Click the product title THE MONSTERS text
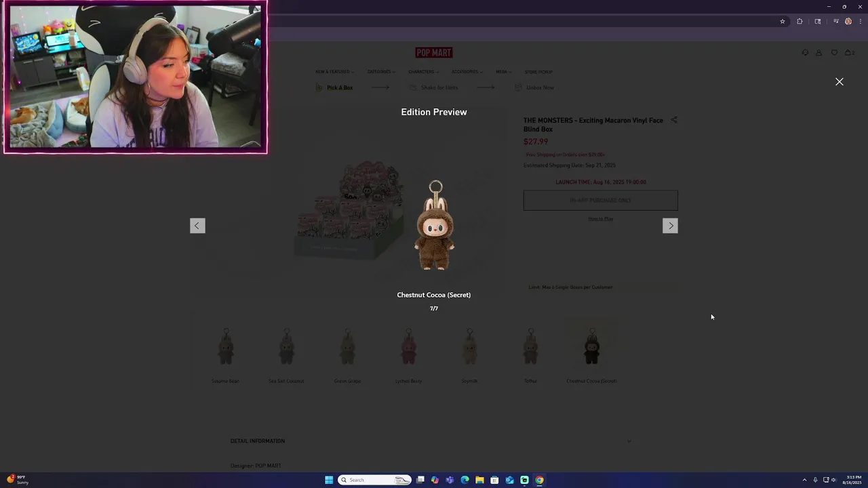868x488 pixels. pos(593,125)
